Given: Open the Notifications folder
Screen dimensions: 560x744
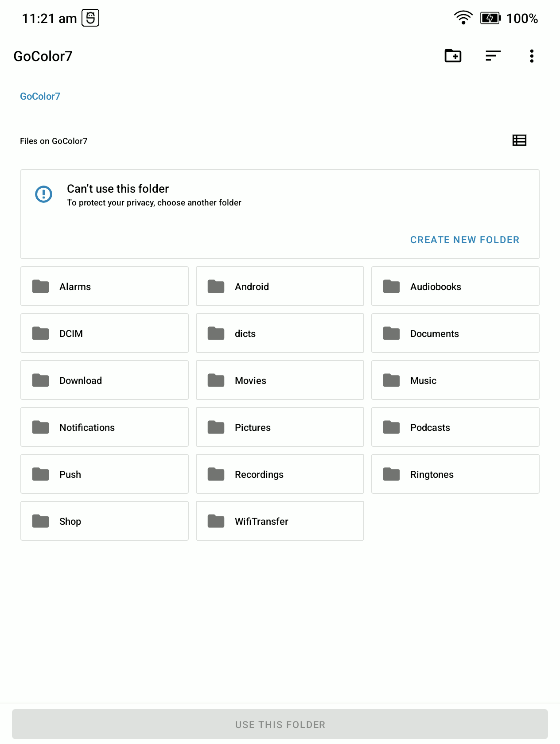Looking at the screenshot, I should tap(105, 427).
